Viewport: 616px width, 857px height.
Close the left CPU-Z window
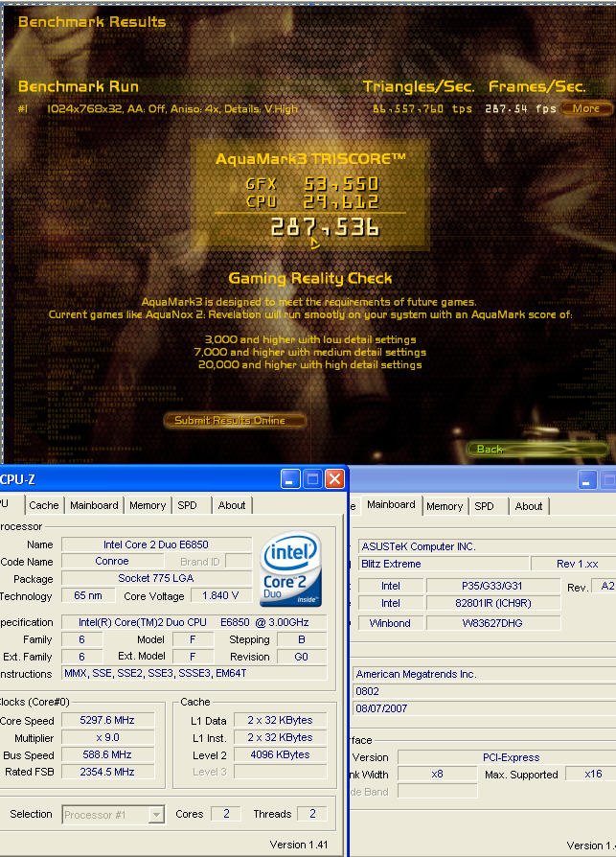point(334,479)
